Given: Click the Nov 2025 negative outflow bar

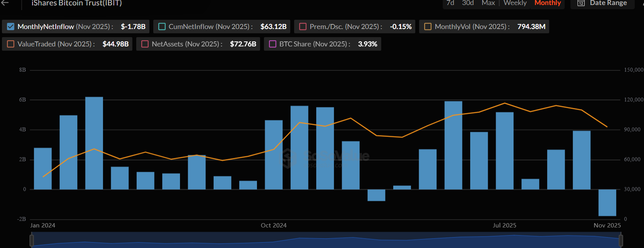Looking at the screenshot, I should click(x=607, y=202).
